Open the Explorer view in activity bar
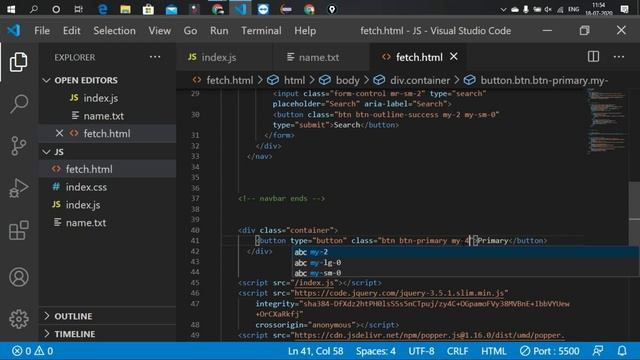Image resolution: width=640 pixels, height=360 pixels. pyautogui.click(x=19, y=62)
